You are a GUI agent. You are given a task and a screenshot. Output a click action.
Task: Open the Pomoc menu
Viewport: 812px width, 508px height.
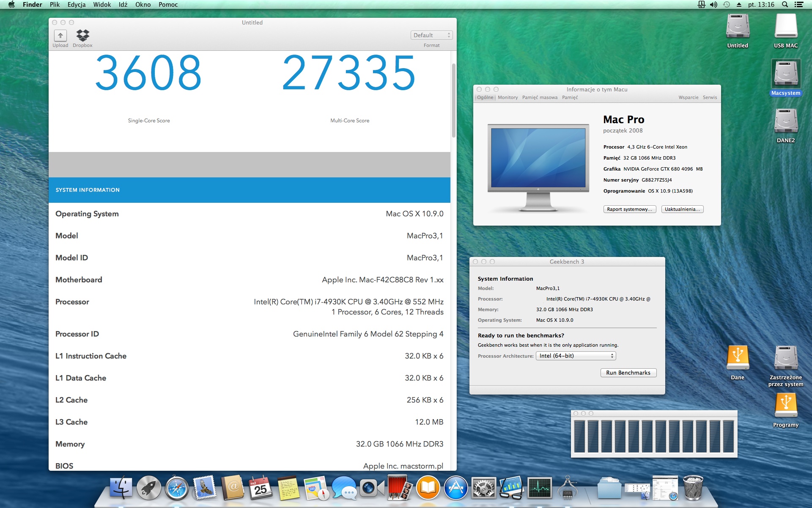(x=168, y=5)
